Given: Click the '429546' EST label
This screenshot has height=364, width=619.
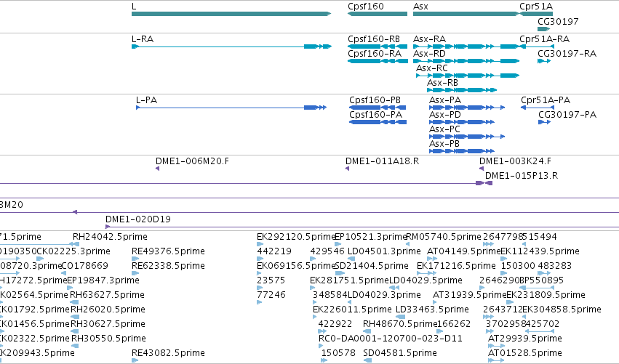Looking at the screenshot, I should (x=327, y=251).
